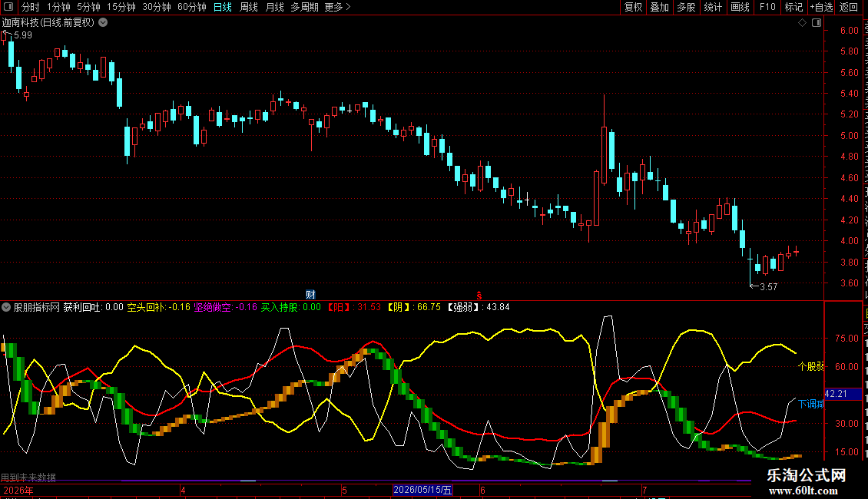The height and width of the screenshot is (499, 868).
Task: Open the 统计 statistics tool
Action: pos(713,7)
